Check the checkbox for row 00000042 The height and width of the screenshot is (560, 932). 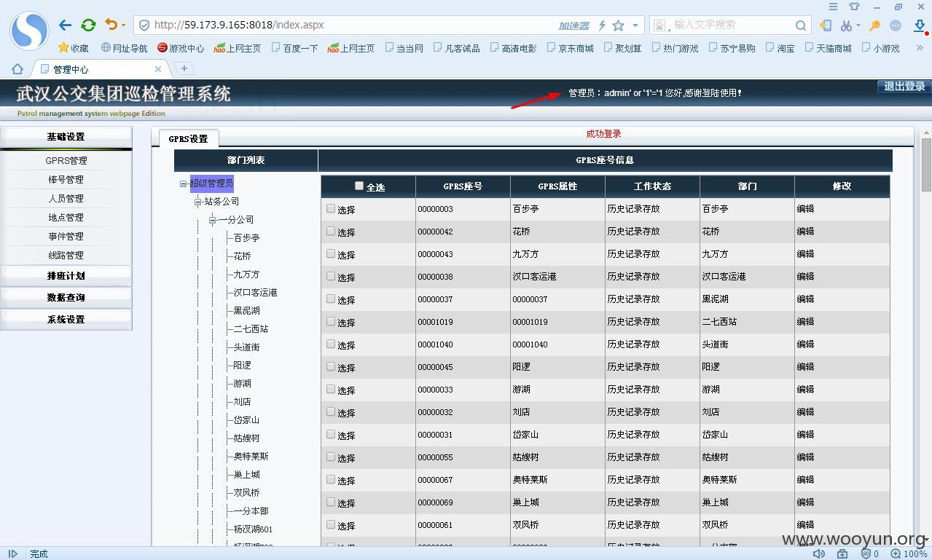point(330,231)
